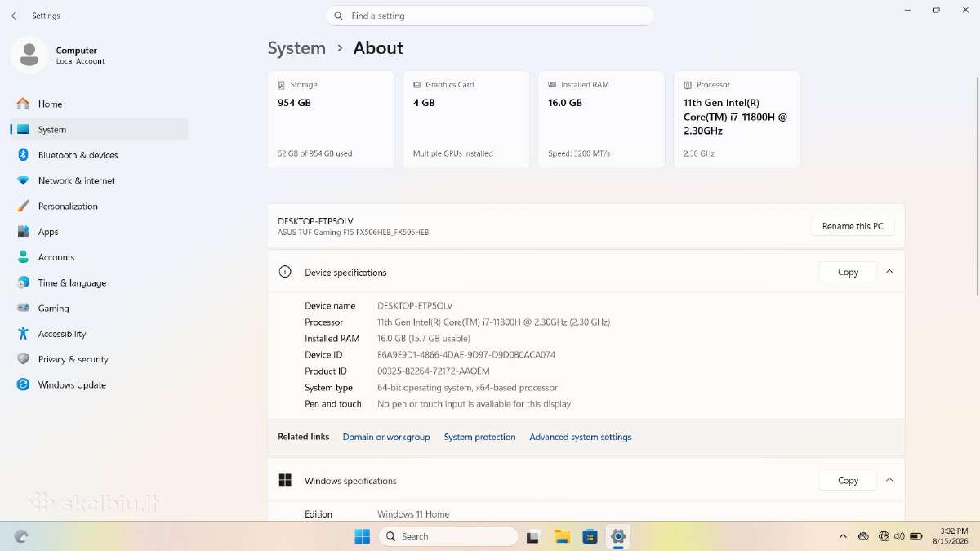Click the Settings gear taskbar icon
The height and width of the screenshot is (551, 980).
click(618, 536)
